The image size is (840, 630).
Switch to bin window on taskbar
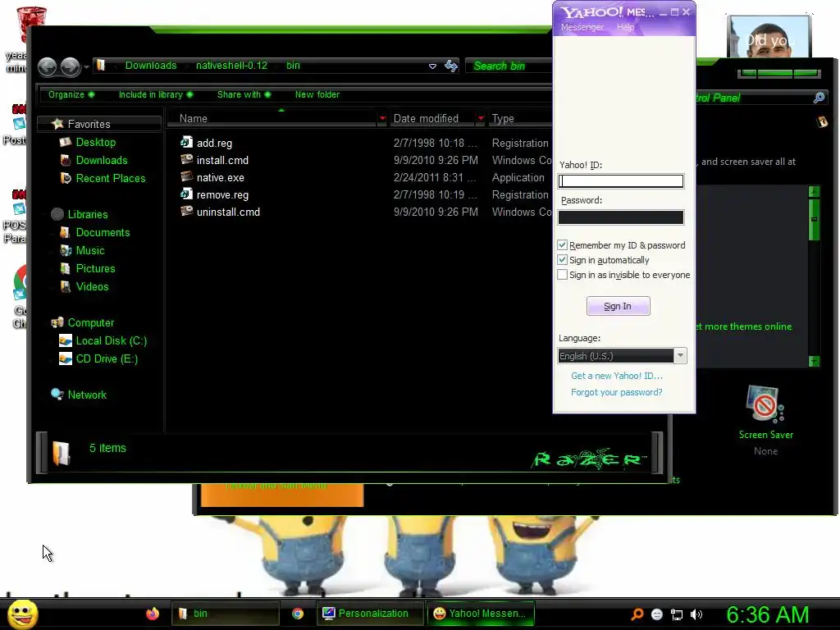[226, 614]
